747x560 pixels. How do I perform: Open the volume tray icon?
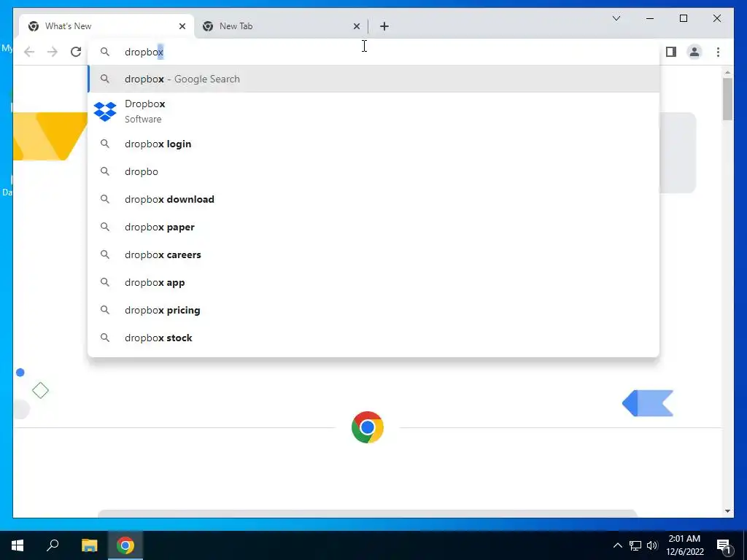pos(652,545)
